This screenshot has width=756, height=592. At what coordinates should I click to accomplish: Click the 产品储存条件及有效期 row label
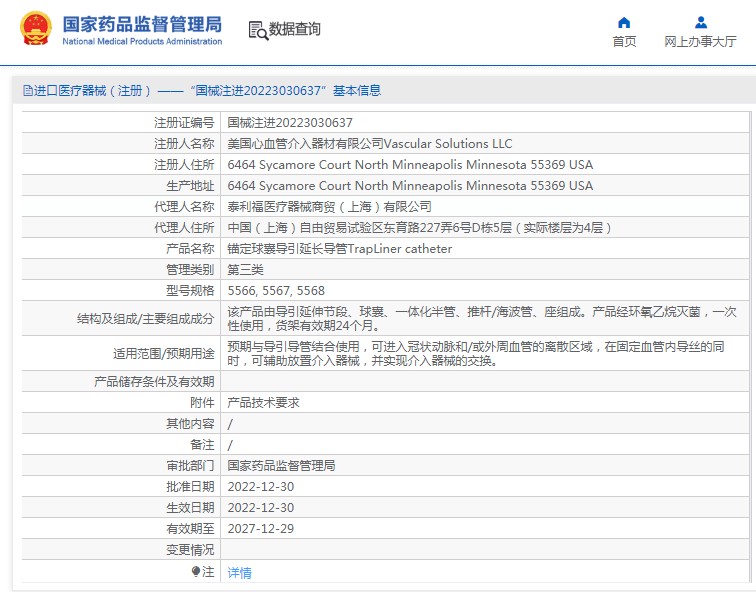point(154,382)
